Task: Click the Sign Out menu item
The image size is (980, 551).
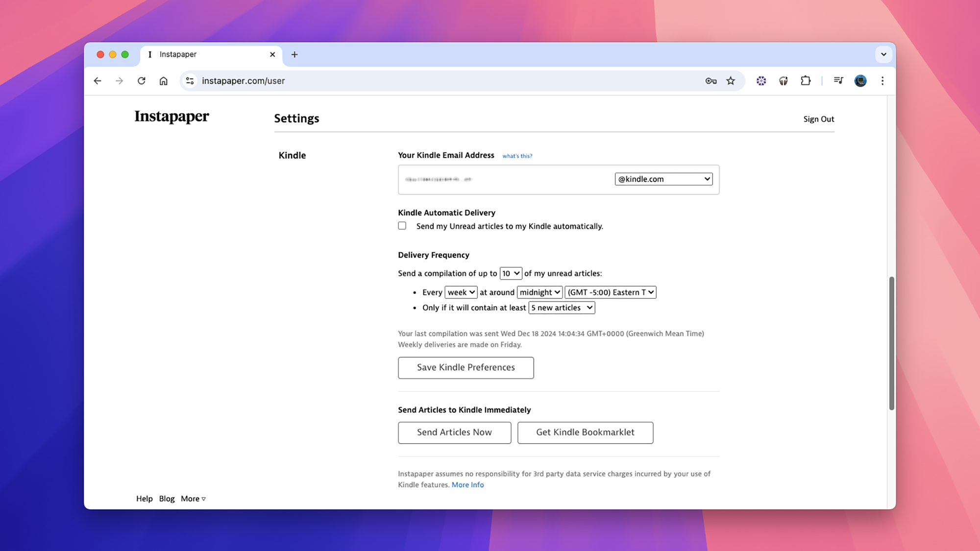Action: point(818,119)
